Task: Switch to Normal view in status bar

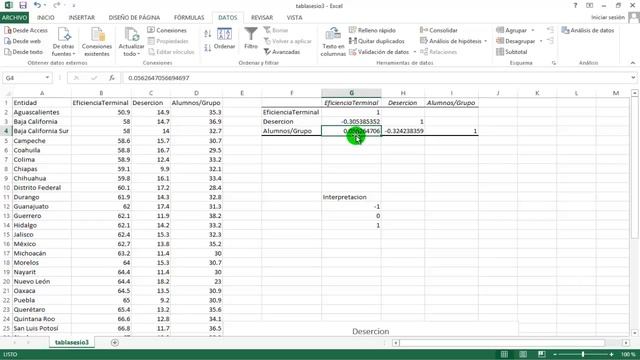Action: (x=504, y=354)
